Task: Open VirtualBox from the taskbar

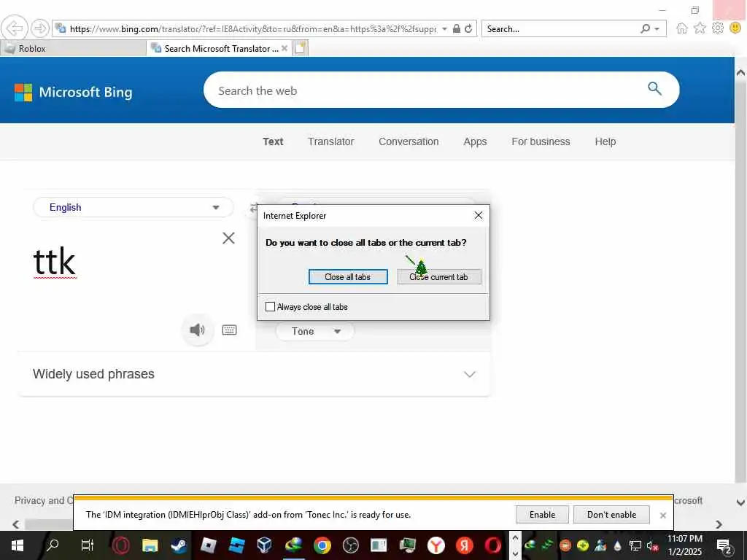Action: pos(264,545)
